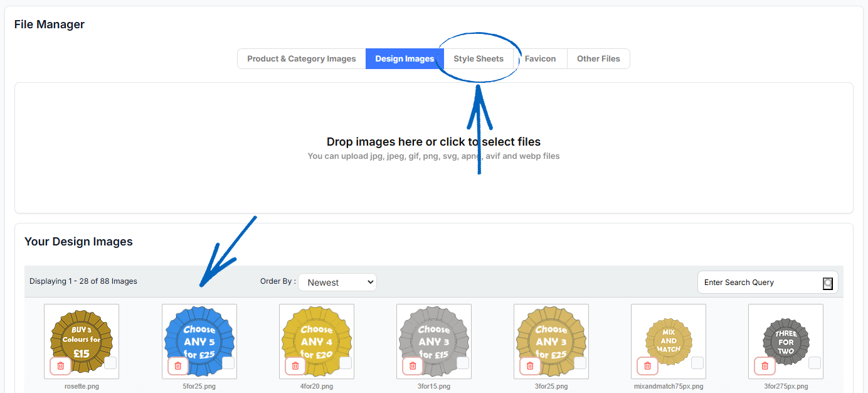Select the 4for20.png checkbox
This screenshot has width=868, height=393.
point(346,363)
